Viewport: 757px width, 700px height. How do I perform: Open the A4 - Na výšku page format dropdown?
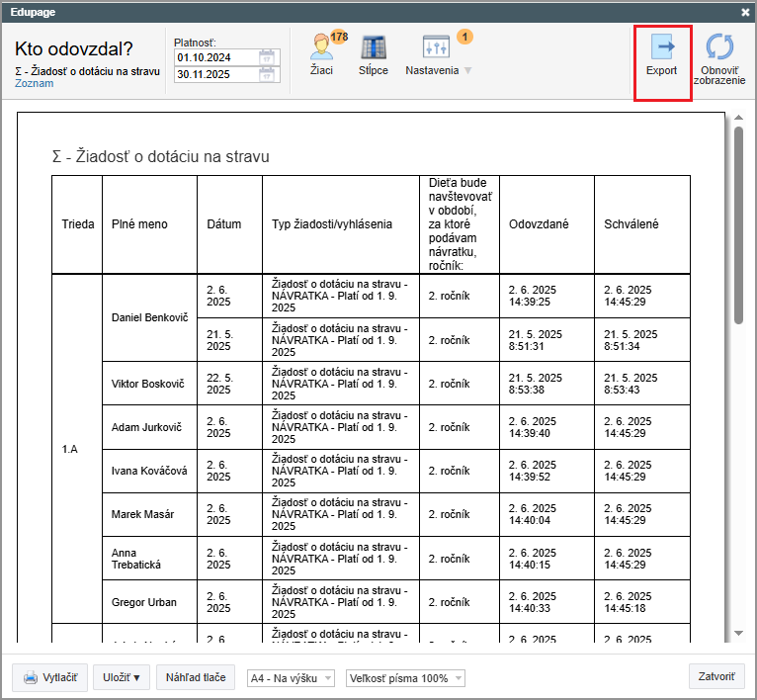(292, 678)
